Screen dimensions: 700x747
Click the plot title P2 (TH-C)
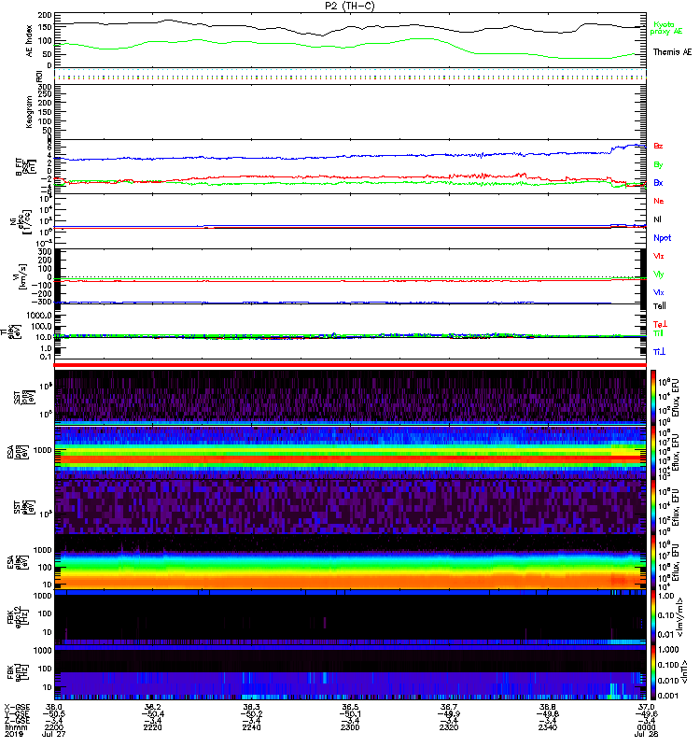(349, 6)
